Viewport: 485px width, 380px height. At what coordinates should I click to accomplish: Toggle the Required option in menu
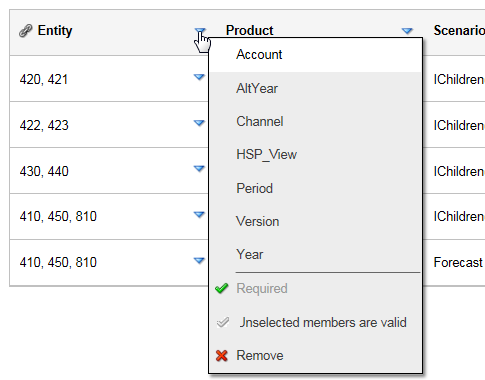click(315, 288)
